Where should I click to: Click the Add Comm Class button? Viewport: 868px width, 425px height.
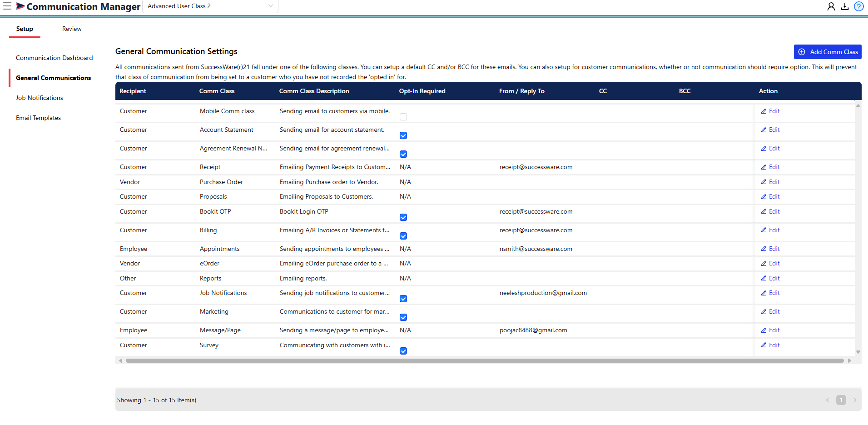(828, 52)
